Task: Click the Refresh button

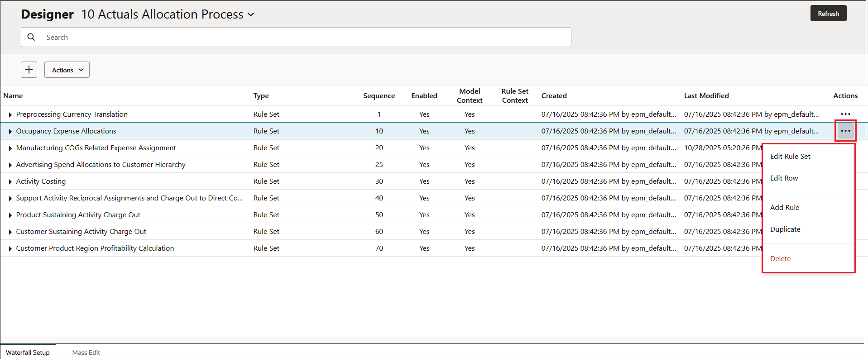Action: [828, 14]
